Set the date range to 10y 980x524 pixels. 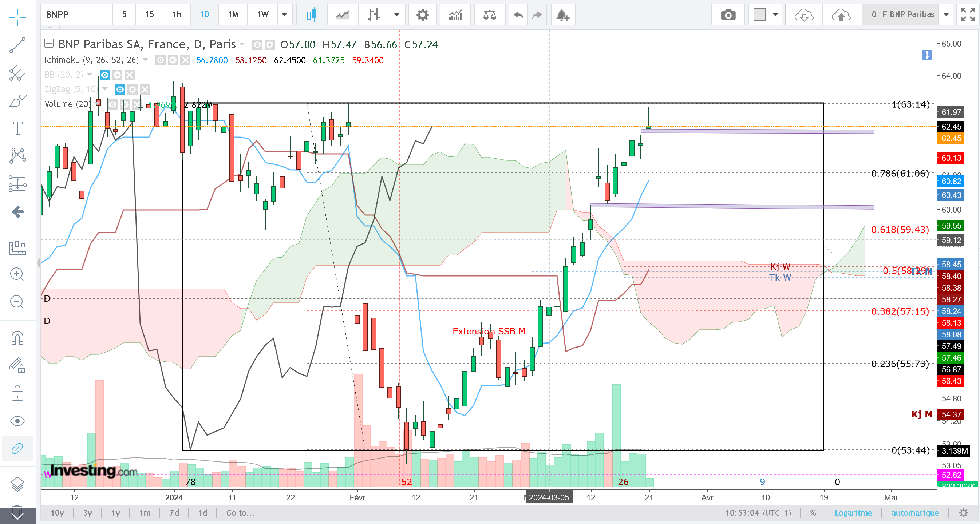(x=57, y=513)
